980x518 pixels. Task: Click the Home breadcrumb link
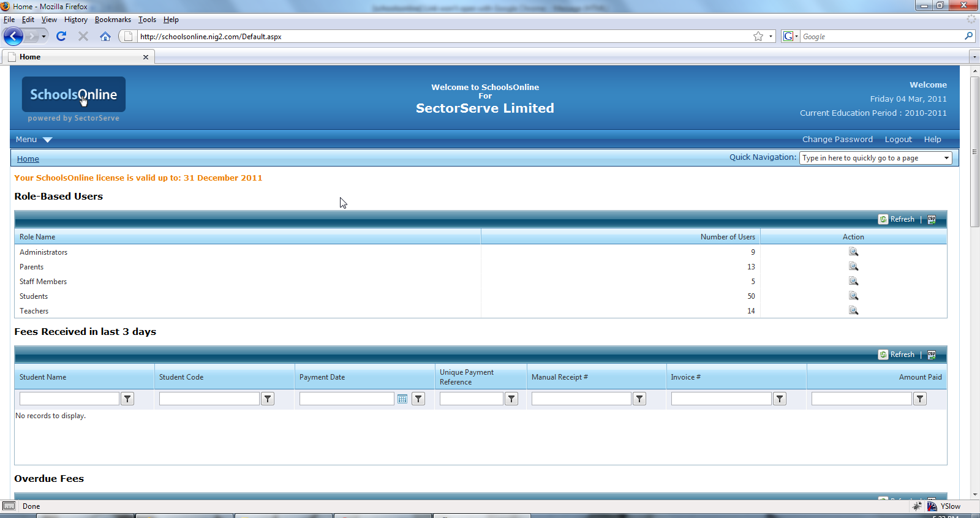coord(28,159)
